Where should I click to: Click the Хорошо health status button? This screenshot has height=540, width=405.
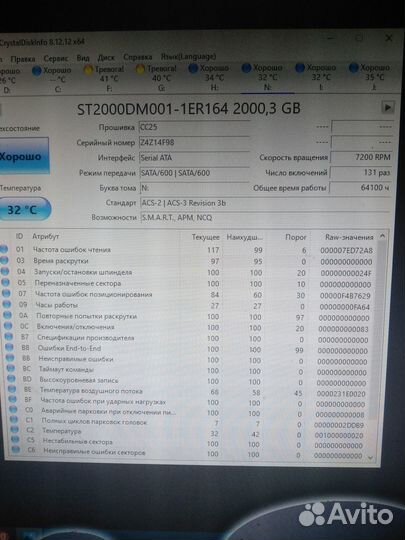[x=24, y=156]
